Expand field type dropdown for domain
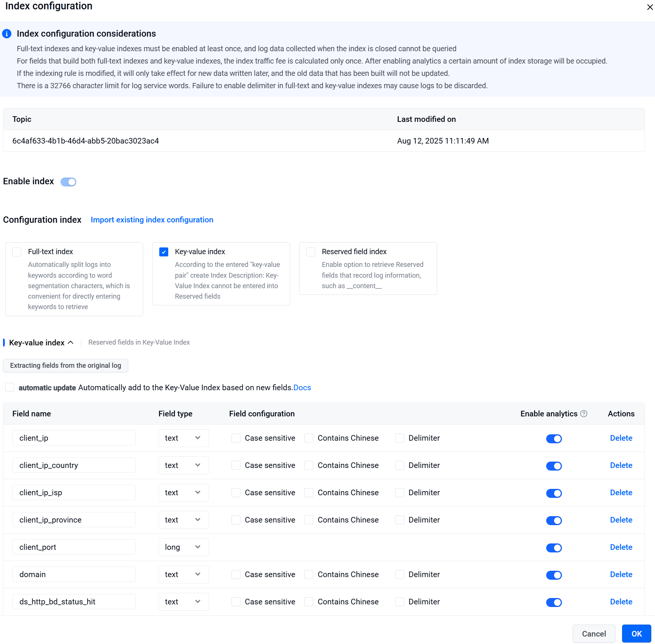 pos(183,574)
